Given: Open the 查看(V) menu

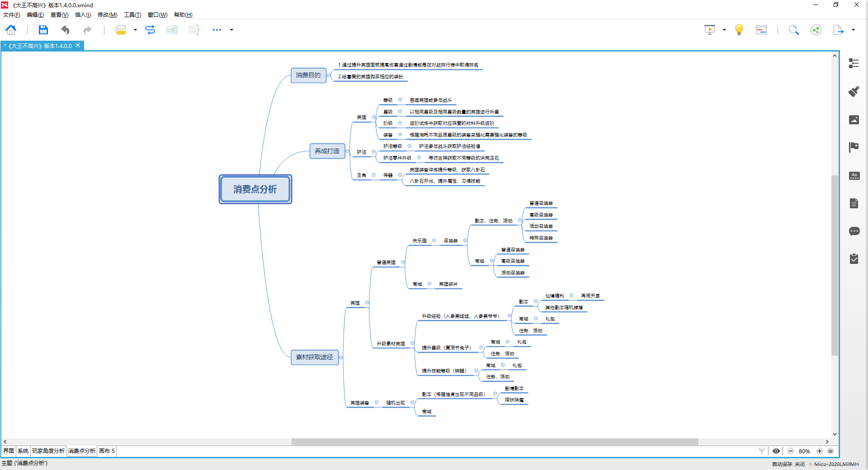Looking at the screenshot, I should click(x=59, y=15).
